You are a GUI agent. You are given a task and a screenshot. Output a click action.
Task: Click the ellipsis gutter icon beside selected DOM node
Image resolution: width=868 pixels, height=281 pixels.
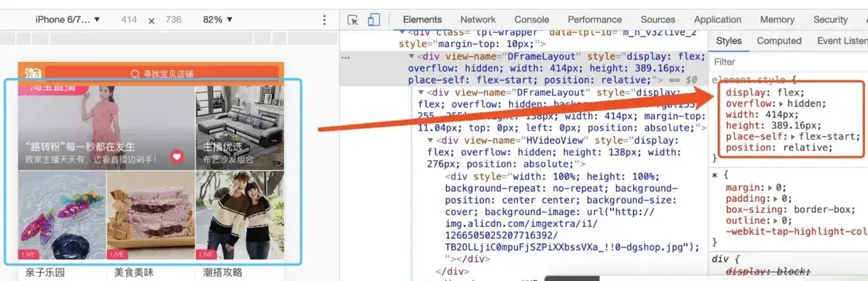point(346,57)
